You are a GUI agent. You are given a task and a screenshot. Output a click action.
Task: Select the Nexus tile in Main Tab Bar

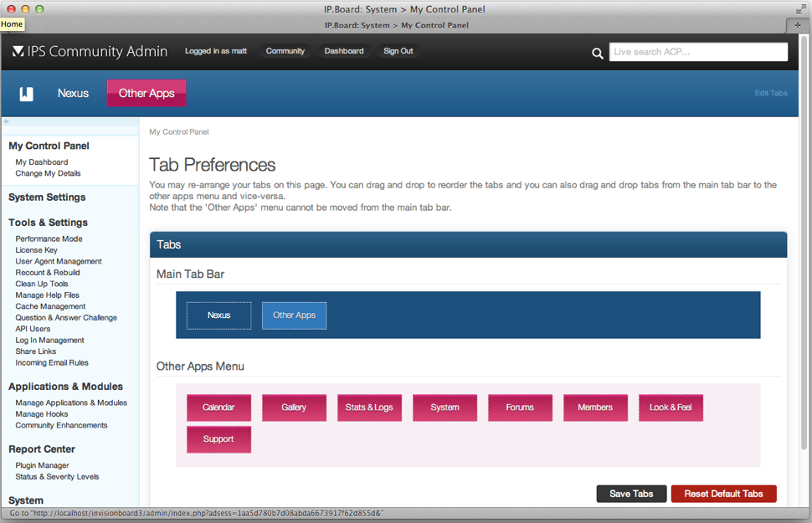tap(219, 315)
